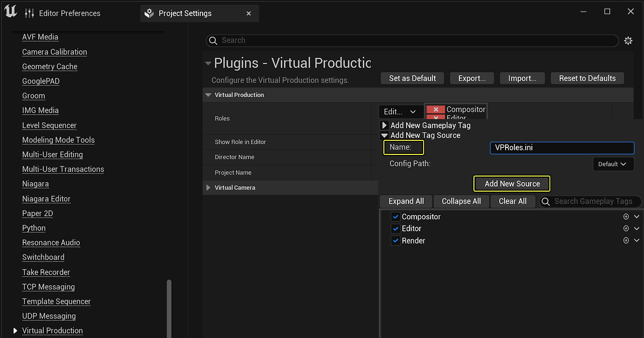Open UDP Messaging settings
Viewport: 644px width, 338px height.
[49, 316]
